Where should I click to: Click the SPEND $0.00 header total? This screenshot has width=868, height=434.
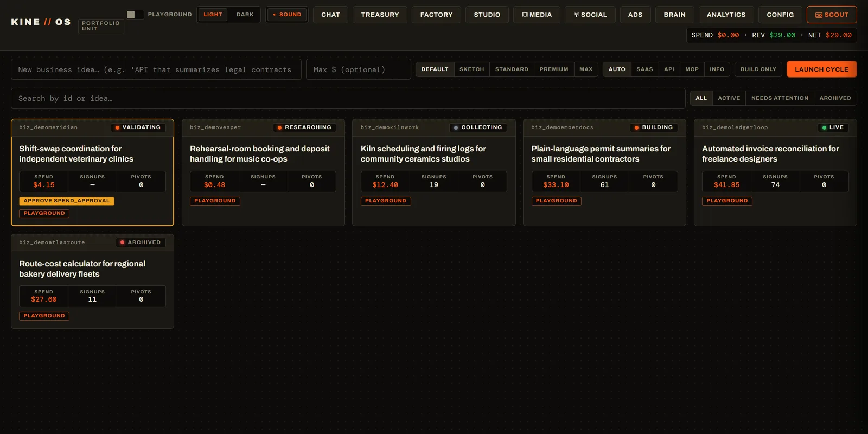coord(715,35)
